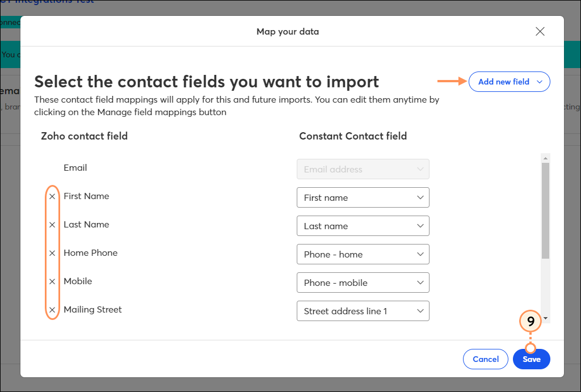Remove the Mobile field mapping
This screenshot has width=581, height=392.
tap(52, 281)
